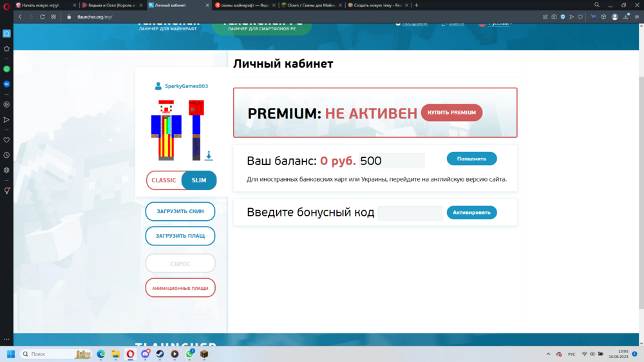Open File Explorer from taskbar

(x=115, y=354)
